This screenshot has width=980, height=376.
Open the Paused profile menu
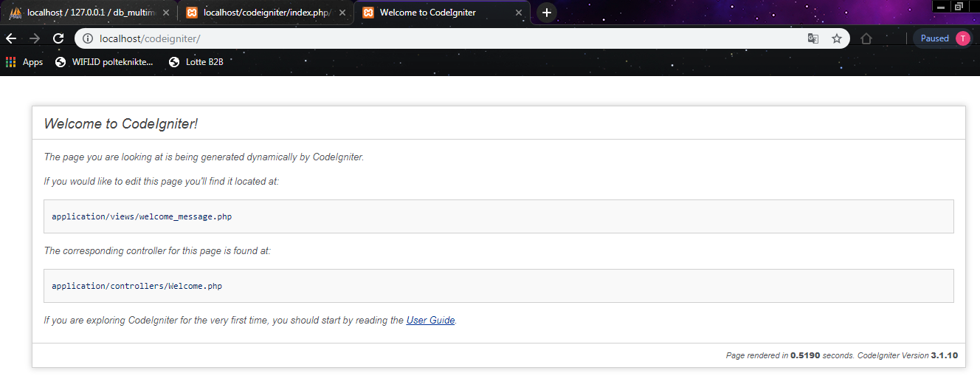944,38
